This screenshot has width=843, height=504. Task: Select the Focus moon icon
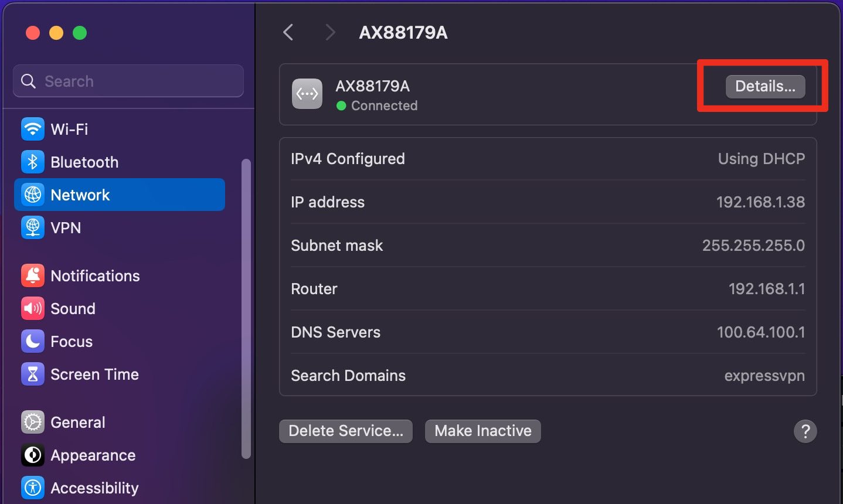33,341
